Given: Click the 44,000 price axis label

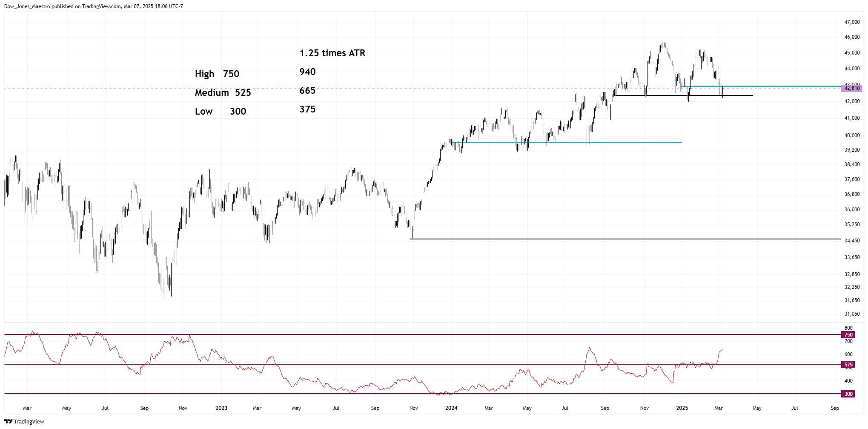Looking at the screenshot, I should pyautogui.click(x=852, y=69).
